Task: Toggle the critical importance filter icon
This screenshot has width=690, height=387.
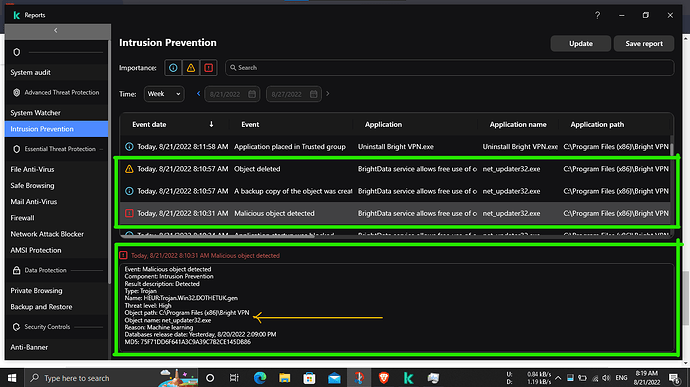Action: (209, 68)
